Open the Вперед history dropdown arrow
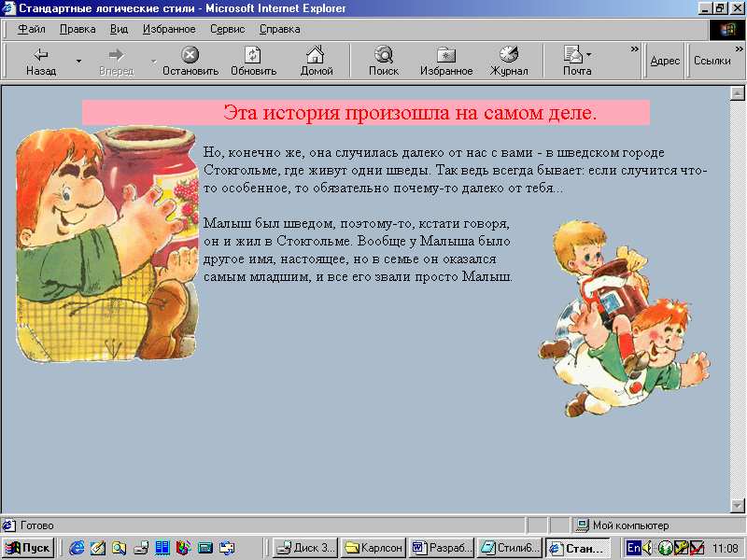Screen dimensions: 747x560 point(153,61)
